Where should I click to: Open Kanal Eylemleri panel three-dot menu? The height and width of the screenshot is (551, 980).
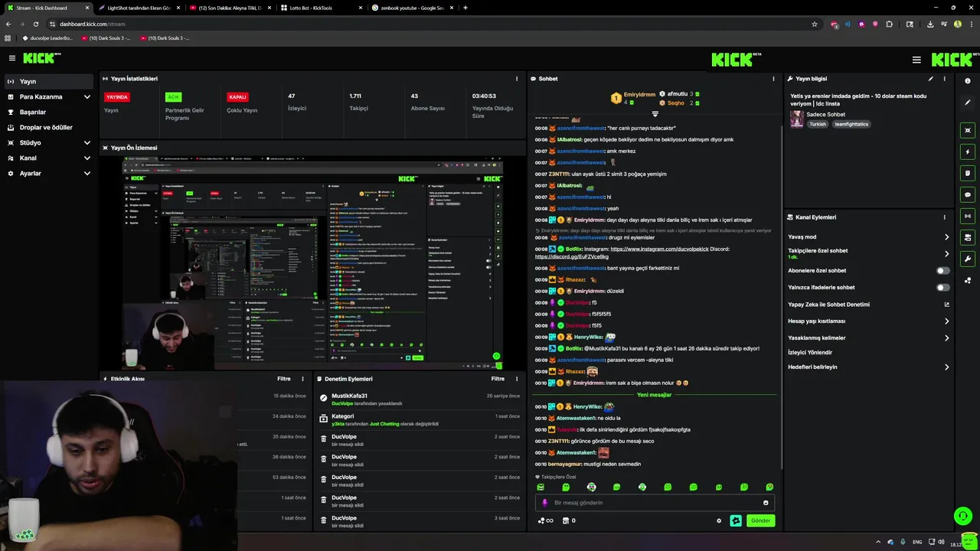pos(944,217)
